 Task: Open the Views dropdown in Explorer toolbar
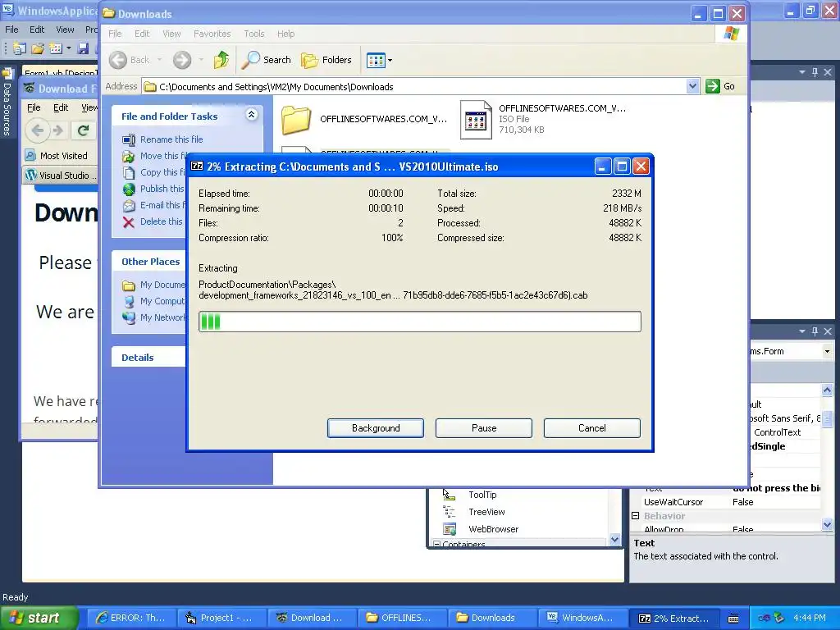tap(379, 60)
